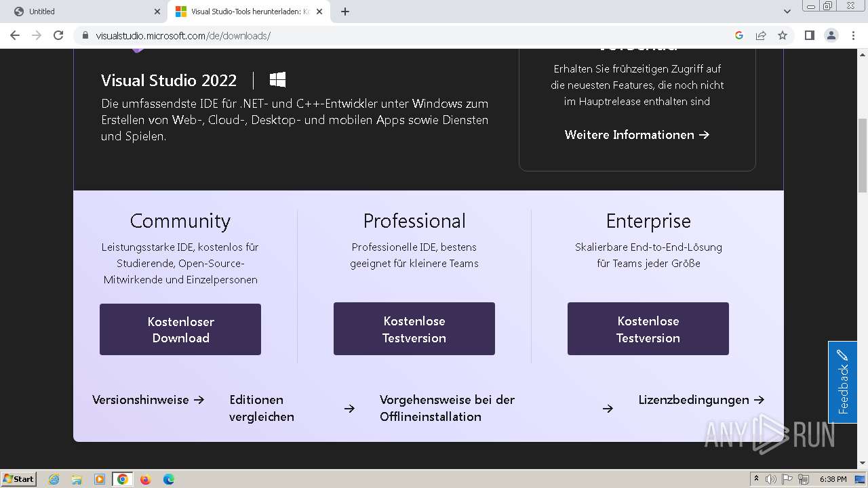Bookmark this page with the star icon
The width and height of the screenshot is (868, 488).
pyautogui.click(x=783, y=35)
